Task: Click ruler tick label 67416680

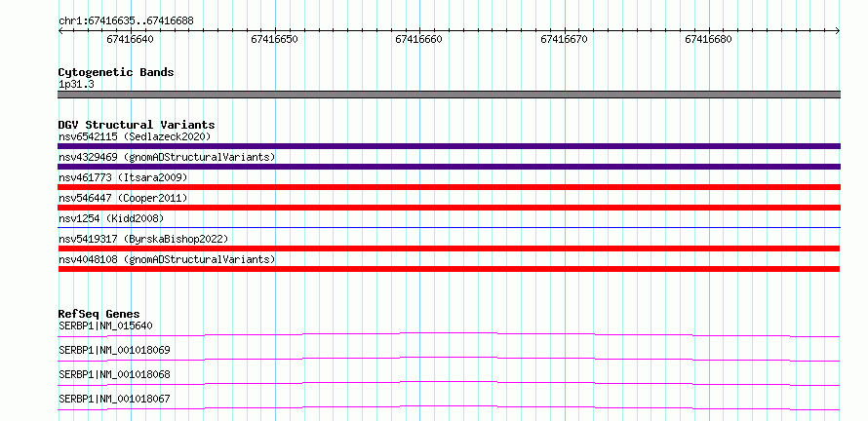Action: [709, 39]
